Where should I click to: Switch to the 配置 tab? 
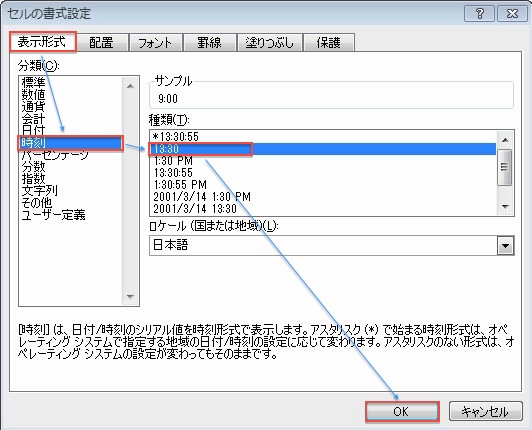pyautogui.click(x=101, y=43)
